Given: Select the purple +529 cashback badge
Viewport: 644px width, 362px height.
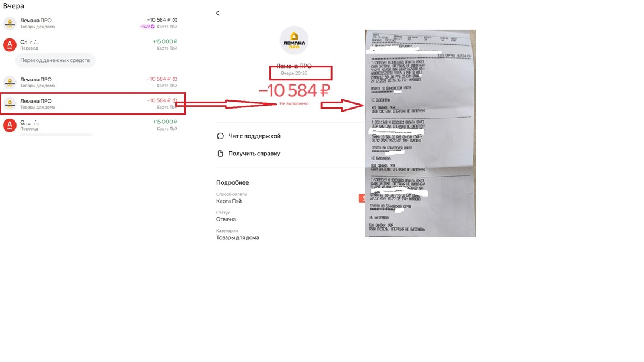Looking at the screenshot, I should [148, 27].
